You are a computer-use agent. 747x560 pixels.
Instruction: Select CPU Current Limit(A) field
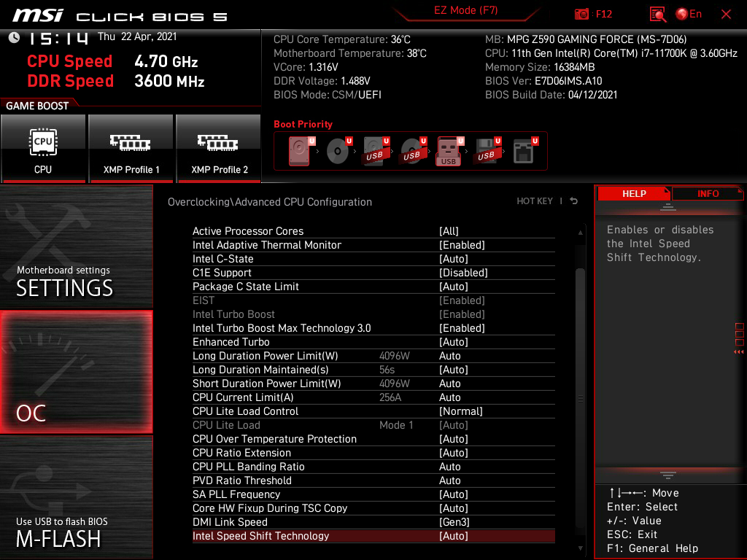tap(373, 397)
